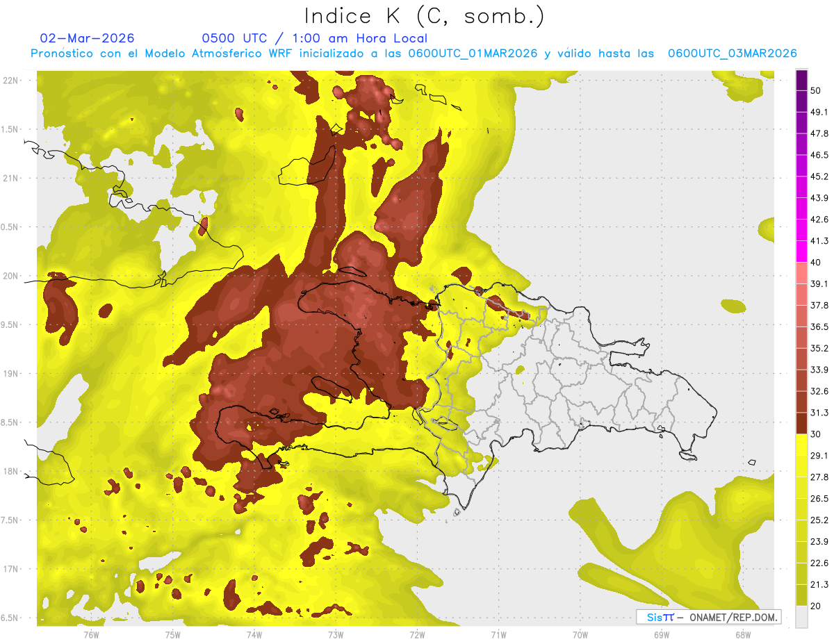Click the colorbar value 26.5
Viewport: 834px width, 644px height.
click(x=819, y=498)
